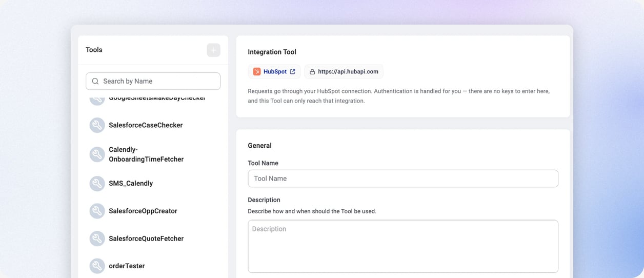This screenshot has height=278, width=644.
Task: Open SalesforceOppCreator tool
Action: 143,211
